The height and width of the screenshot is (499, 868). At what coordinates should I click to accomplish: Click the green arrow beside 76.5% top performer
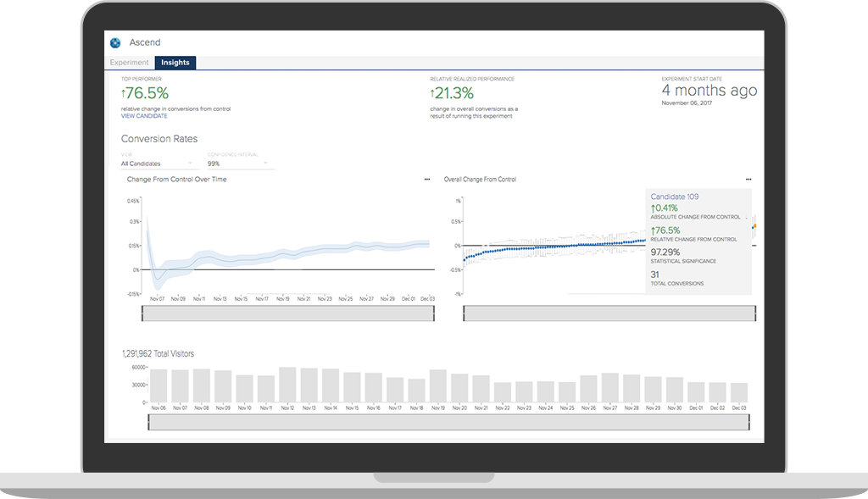coord(124,93)
